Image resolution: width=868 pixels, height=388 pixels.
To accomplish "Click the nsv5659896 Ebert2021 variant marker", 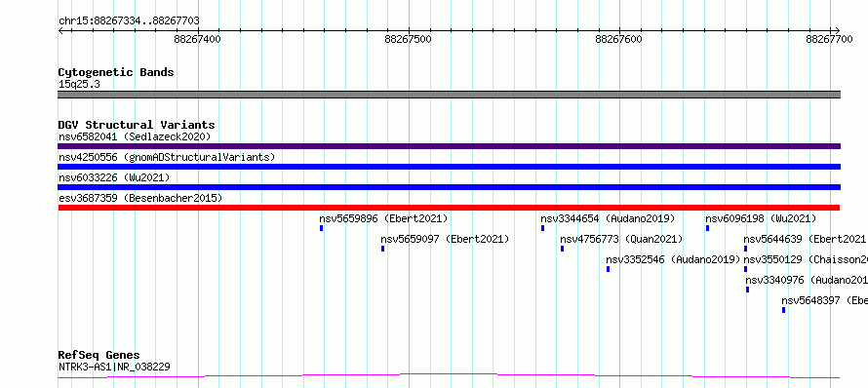I will click(321, 228).
